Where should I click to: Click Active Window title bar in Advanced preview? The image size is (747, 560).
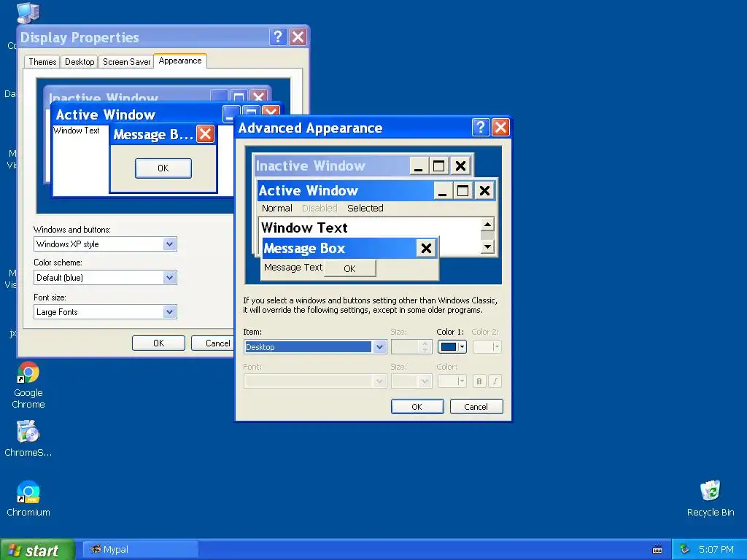click(x=345, y=190)
